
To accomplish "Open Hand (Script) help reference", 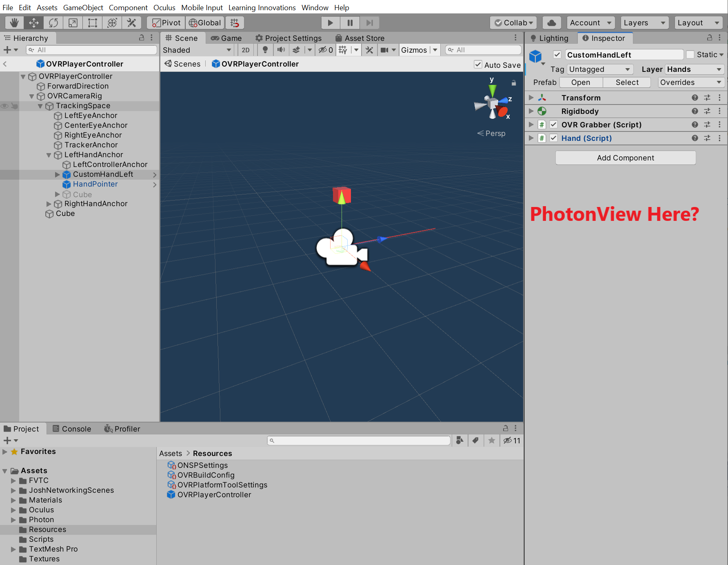I will pos(695,138).
